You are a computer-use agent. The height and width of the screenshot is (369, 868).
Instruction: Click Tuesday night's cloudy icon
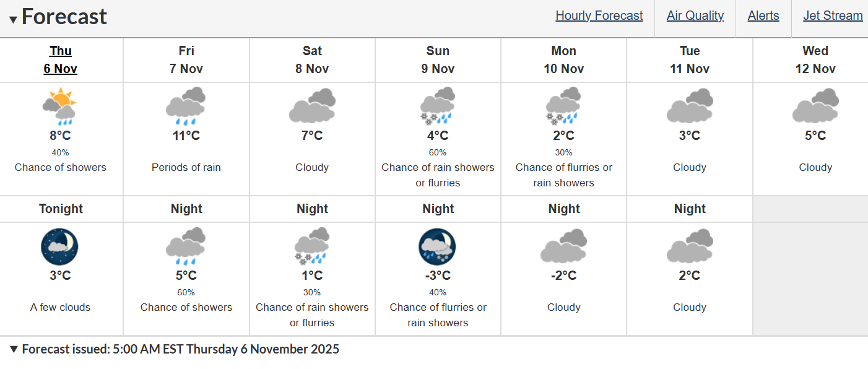(690, 246)
